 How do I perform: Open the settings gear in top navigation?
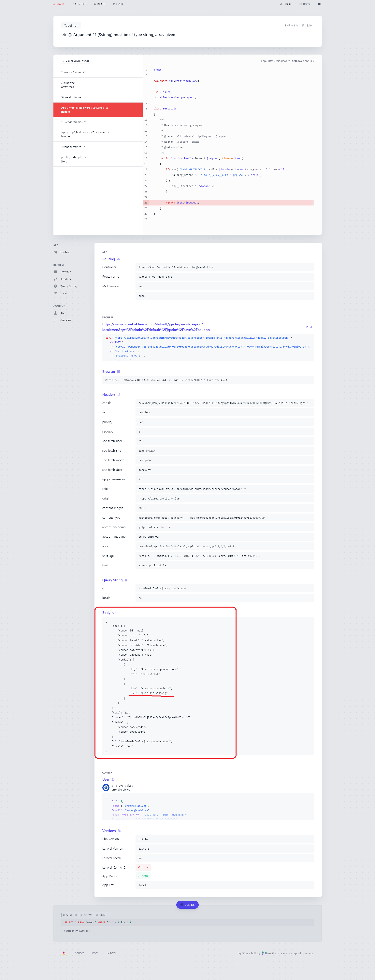319,4
